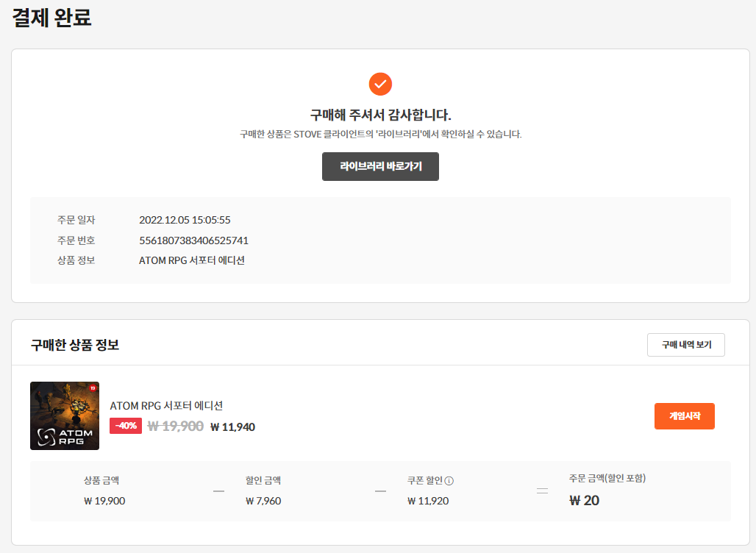Screen dimensions: 756x553
Task: Click the red -40% discount badge
Action: [x=126, y=426]
